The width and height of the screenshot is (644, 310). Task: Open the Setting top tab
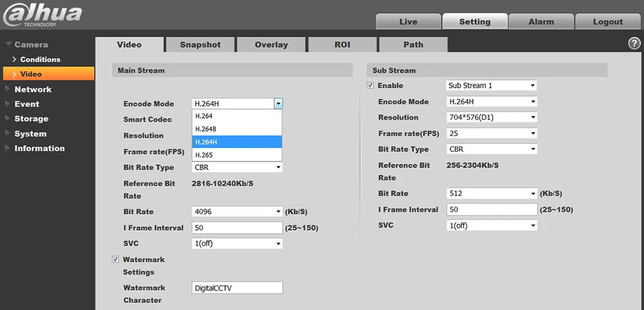point(475,21)
